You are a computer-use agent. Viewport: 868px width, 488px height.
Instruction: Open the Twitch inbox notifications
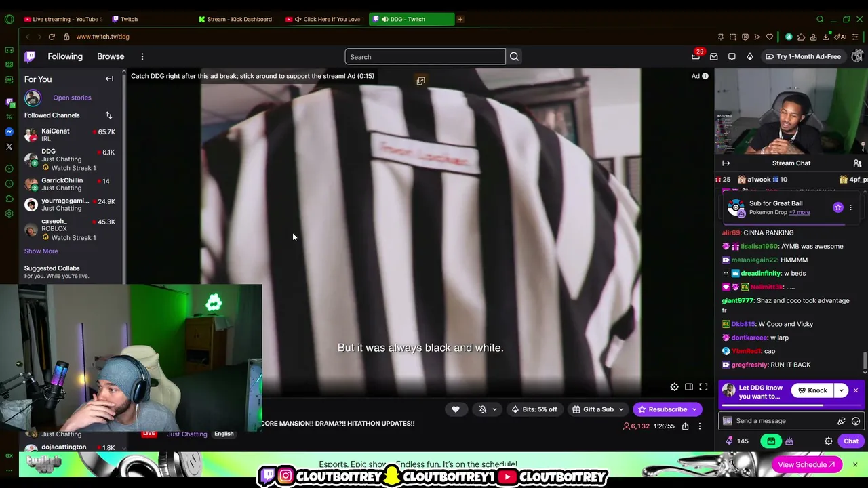(x=713, y=56)
